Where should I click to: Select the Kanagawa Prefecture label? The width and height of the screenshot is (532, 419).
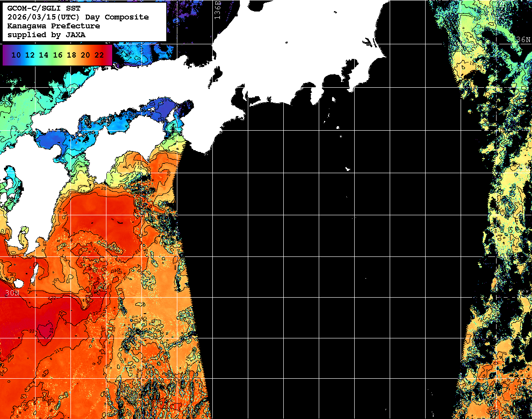tap(53, 26)
